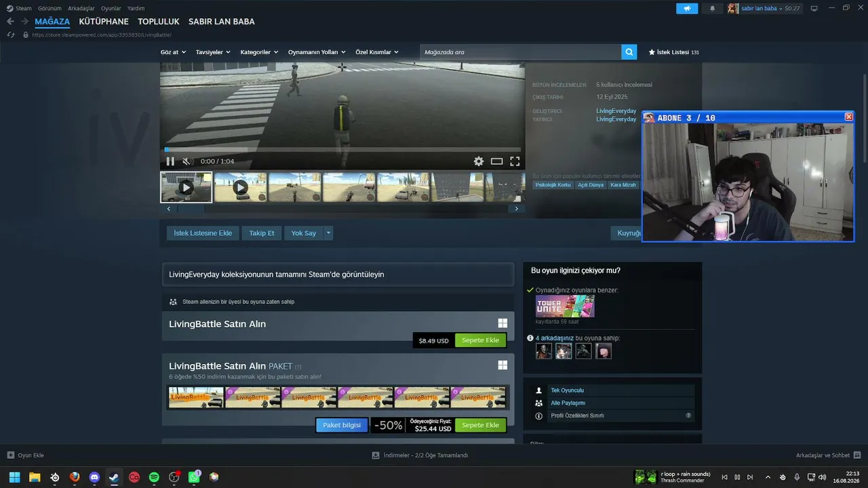Go back with the Steam back arrow
868x488 pixels.
[10, 22]
